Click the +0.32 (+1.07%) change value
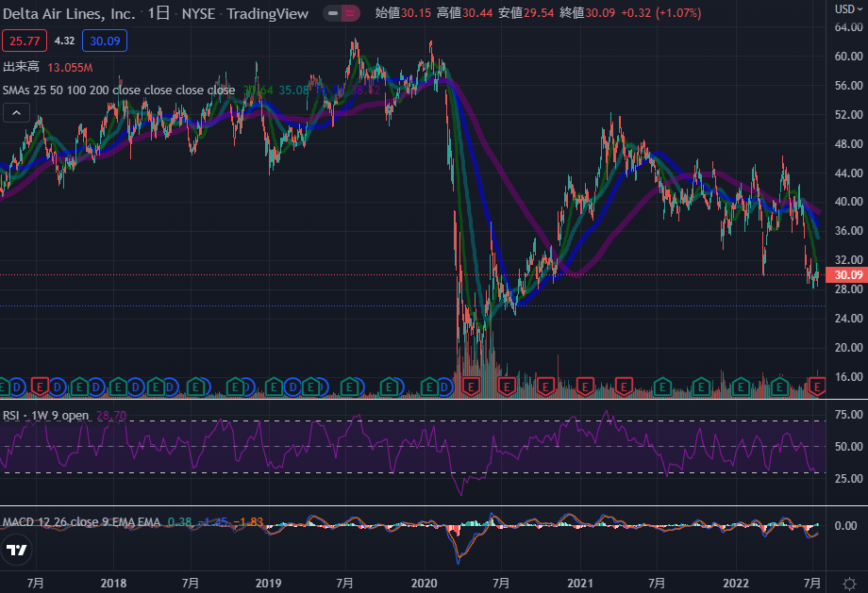Screen dimensions: 868x593 [661, 12]
